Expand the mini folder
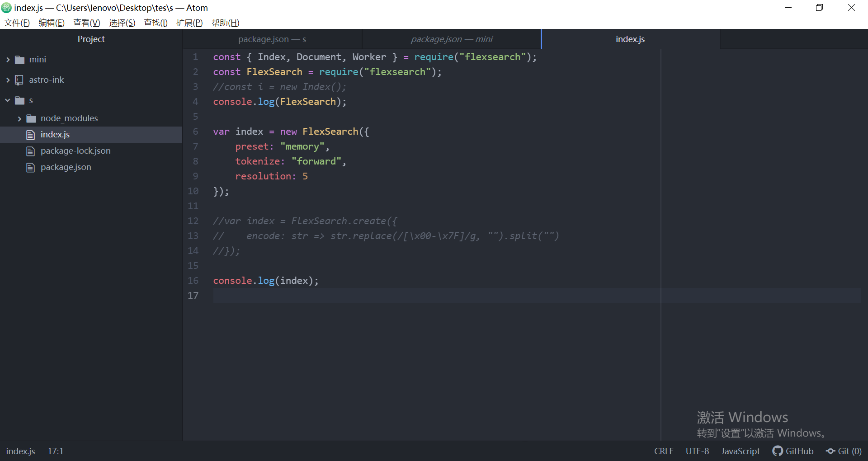 [x=7, y=59]
